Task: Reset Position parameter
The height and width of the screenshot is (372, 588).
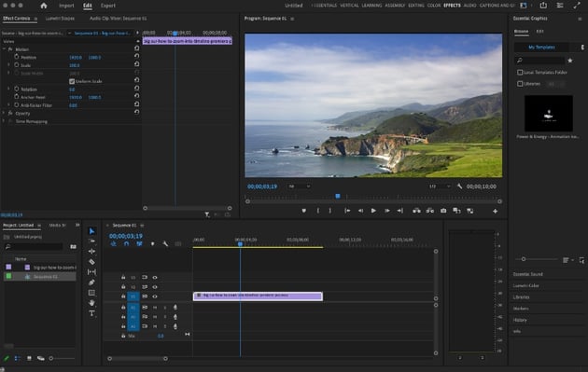Action: pos(137,56)
